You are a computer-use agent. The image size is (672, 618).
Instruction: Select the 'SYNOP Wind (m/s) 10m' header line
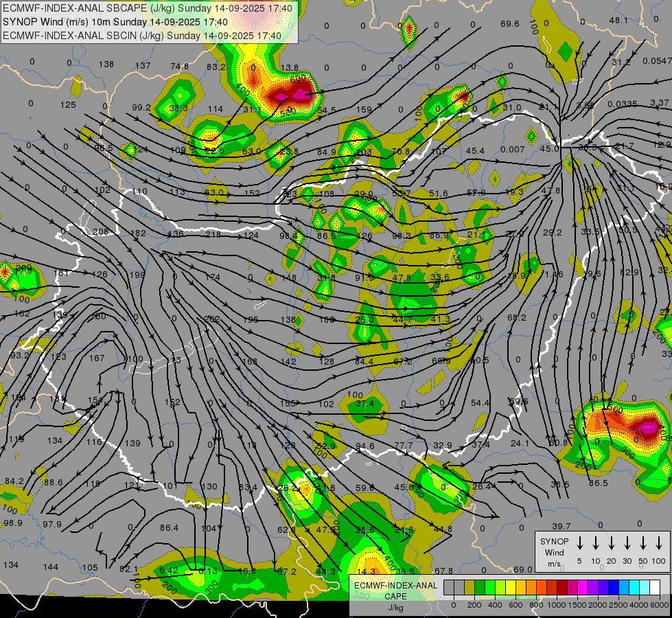(x=115, y=22)
